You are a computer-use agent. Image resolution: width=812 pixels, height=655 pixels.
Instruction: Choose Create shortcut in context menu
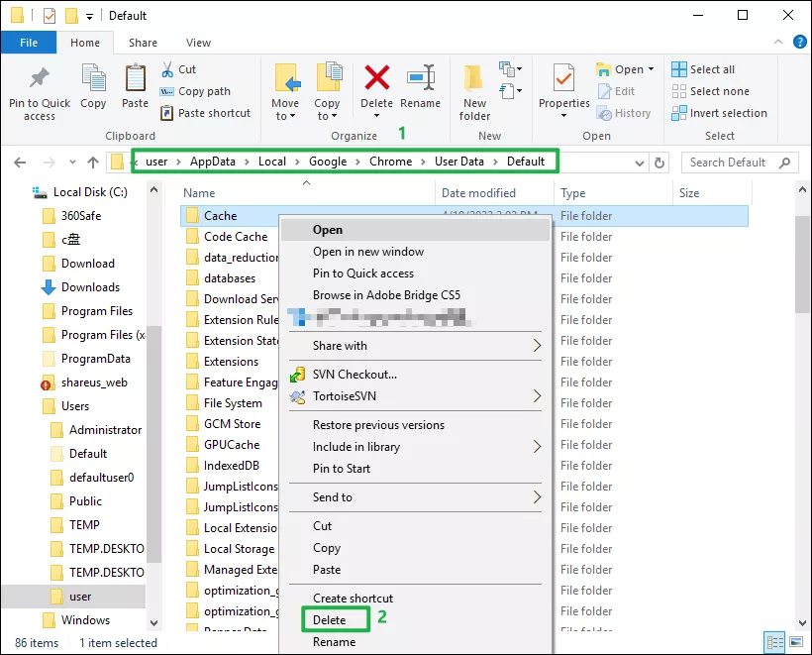pyautogui.click(x=415, y=599)
